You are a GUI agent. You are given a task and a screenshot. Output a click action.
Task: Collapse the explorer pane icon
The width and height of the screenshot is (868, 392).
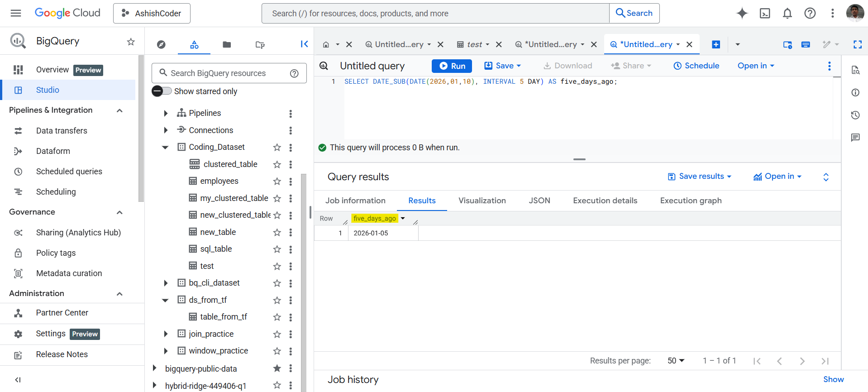pyautogui.click(x=304, y=44)
